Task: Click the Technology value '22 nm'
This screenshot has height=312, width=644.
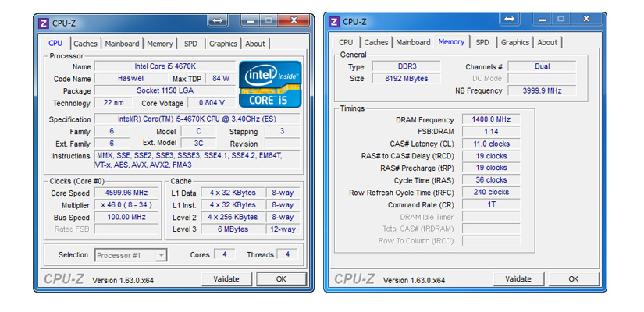Action: click(114, 103)
